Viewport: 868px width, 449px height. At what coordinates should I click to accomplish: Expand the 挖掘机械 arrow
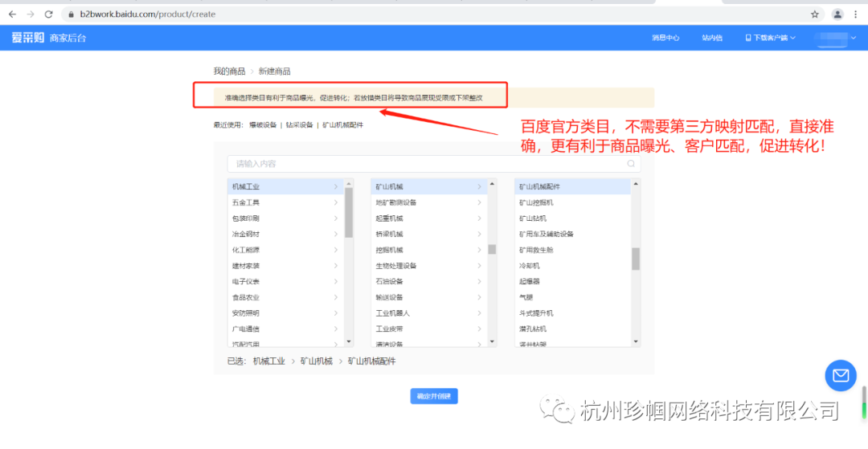[479, 250]
